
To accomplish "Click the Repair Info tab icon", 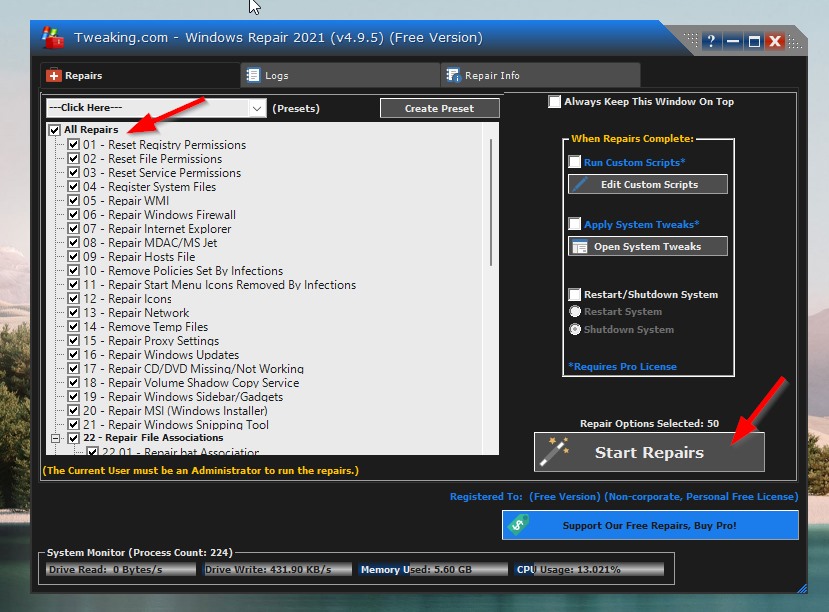I will click(453, 75).
